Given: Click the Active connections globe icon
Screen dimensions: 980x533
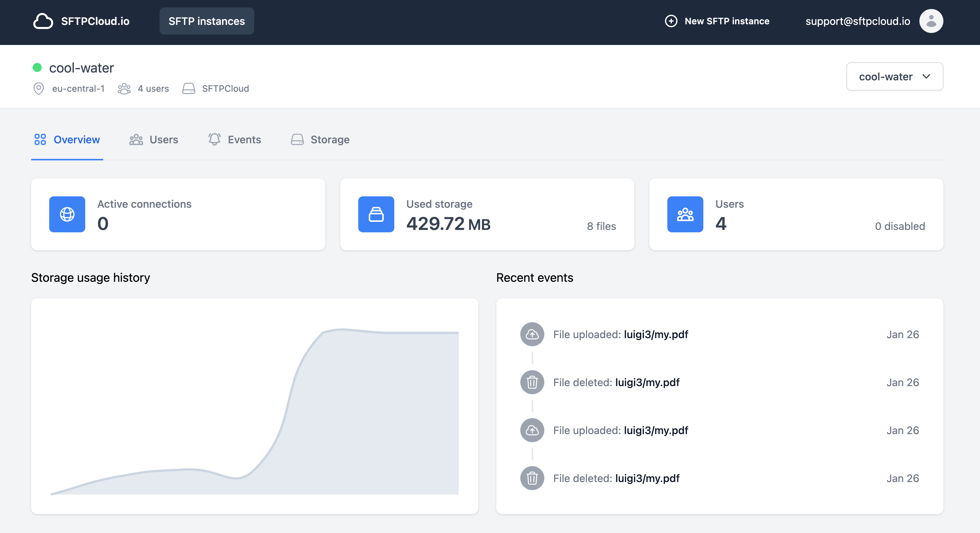Looking at the screenshot, I should 67,214.
